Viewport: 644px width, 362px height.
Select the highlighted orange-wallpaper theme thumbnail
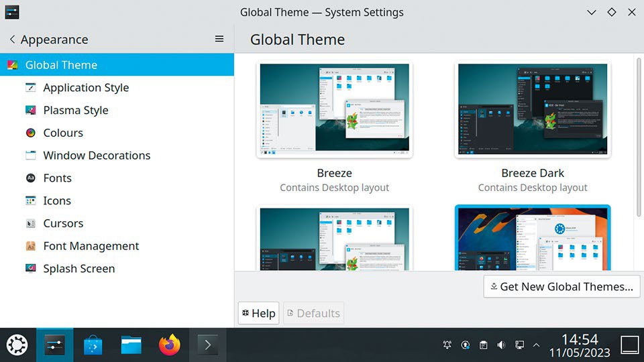pyautogui.click(x=533, y=238)
